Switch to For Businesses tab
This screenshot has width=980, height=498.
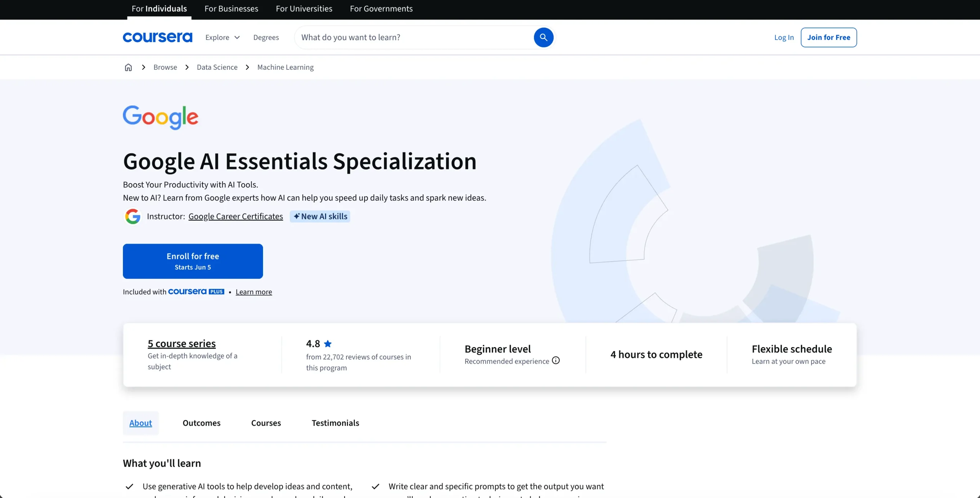tap(231, 9)
